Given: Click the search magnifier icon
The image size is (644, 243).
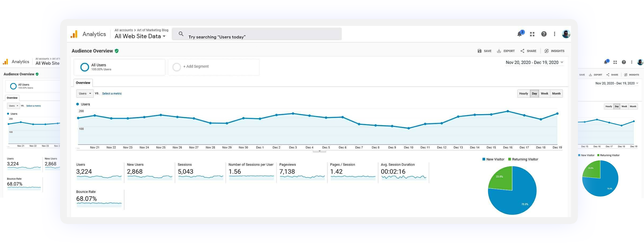Looking at the screenshot, I should coord(181,34).
